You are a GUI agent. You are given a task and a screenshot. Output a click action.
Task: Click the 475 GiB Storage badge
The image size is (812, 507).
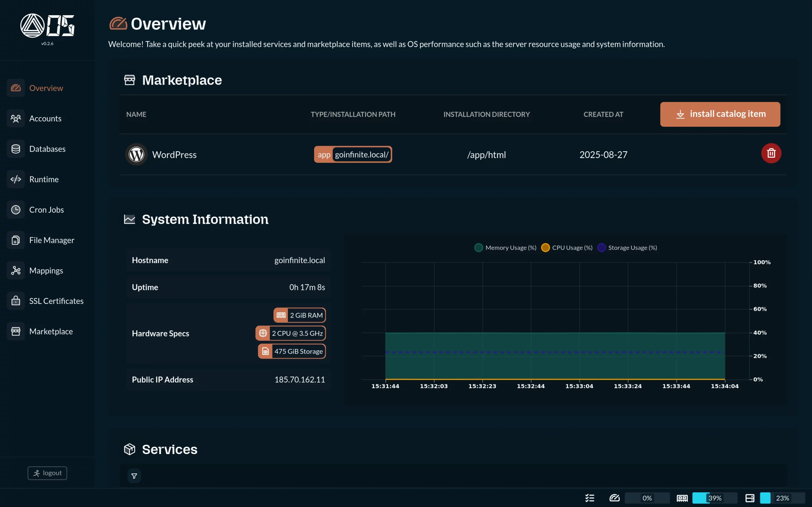pos(291,351)
